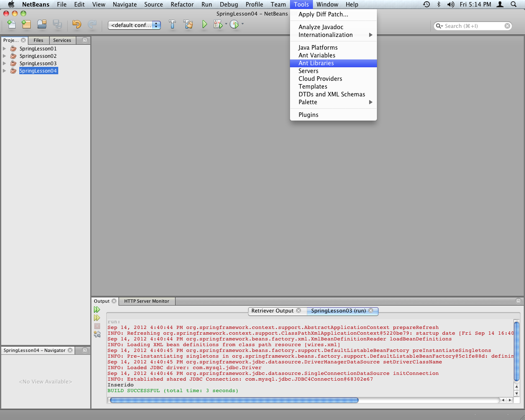Screen dimensions: 525x420
Task: Switch to the Retriever Output tab
Action: point(272,310)
